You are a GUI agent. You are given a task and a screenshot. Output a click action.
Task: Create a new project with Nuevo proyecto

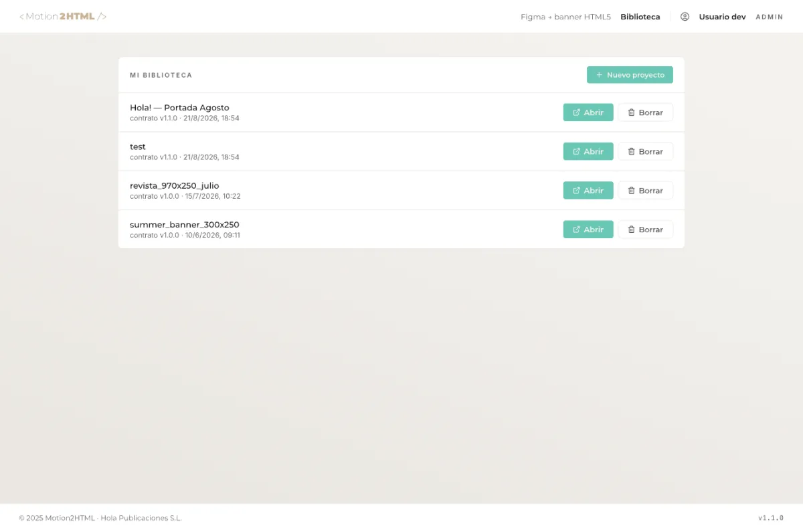[630, 75]
